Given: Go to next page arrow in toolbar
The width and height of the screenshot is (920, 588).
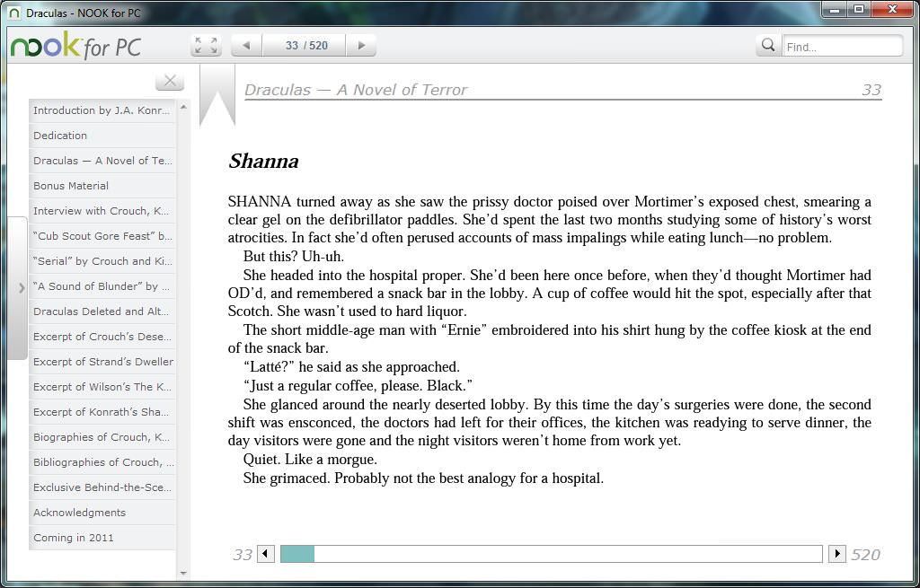Looking at the screenshot, I should coord(361,45).
